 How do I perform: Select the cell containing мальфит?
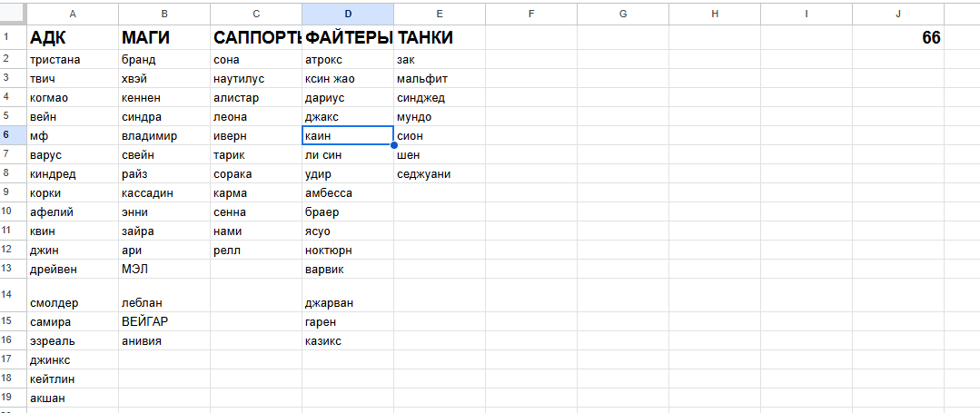click(x=440, y=79)
